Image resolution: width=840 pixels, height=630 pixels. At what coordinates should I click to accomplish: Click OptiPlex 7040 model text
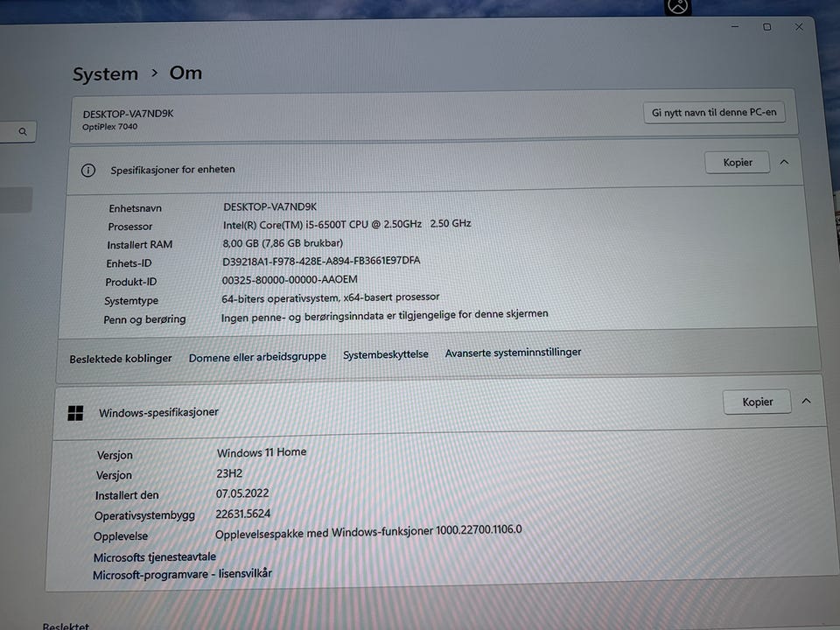[110, 126]
